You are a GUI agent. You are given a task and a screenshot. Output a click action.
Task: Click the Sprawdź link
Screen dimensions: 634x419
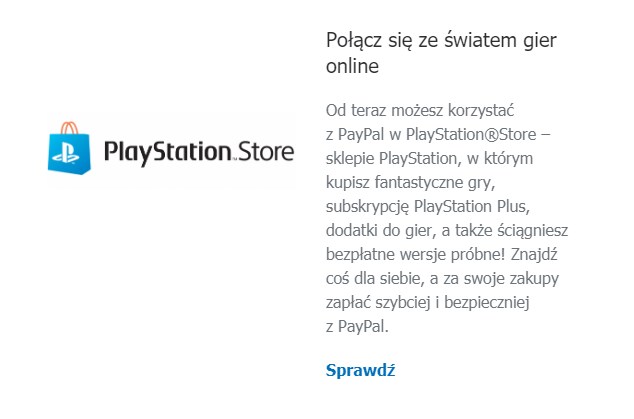(x=360, y=370)
